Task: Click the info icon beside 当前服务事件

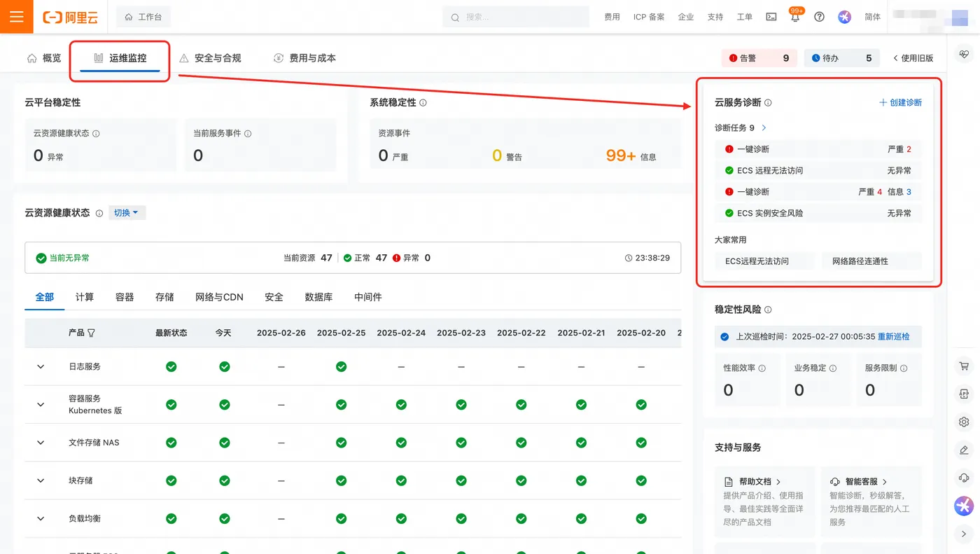Action: click(x=248, y=134)
